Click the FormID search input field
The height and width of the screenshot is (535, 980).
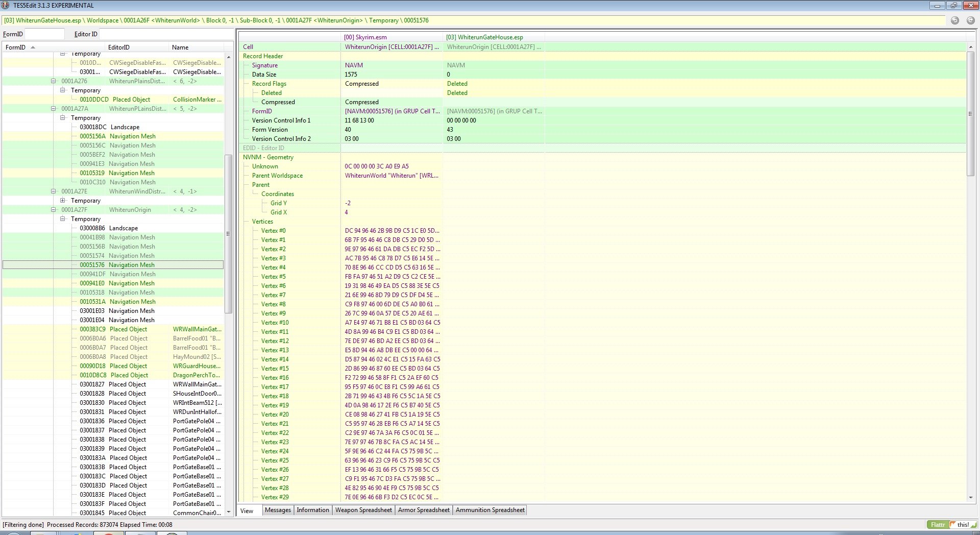coord(44,34)
